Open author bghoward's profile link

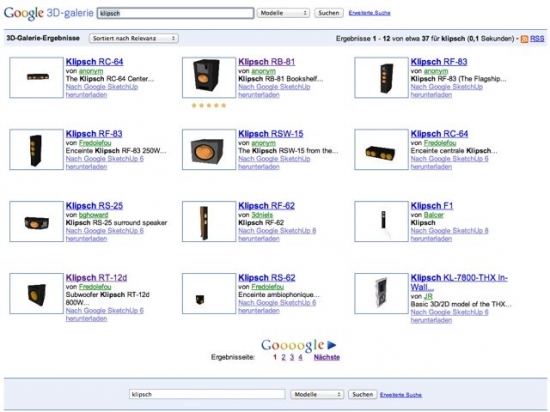(93, 215)
